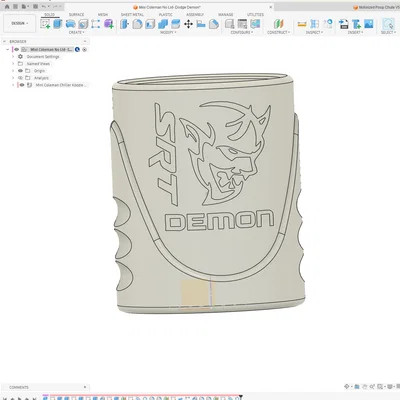Expand the Document Settings node
Screen dimensions: 400x400
[x=13, y=57]
